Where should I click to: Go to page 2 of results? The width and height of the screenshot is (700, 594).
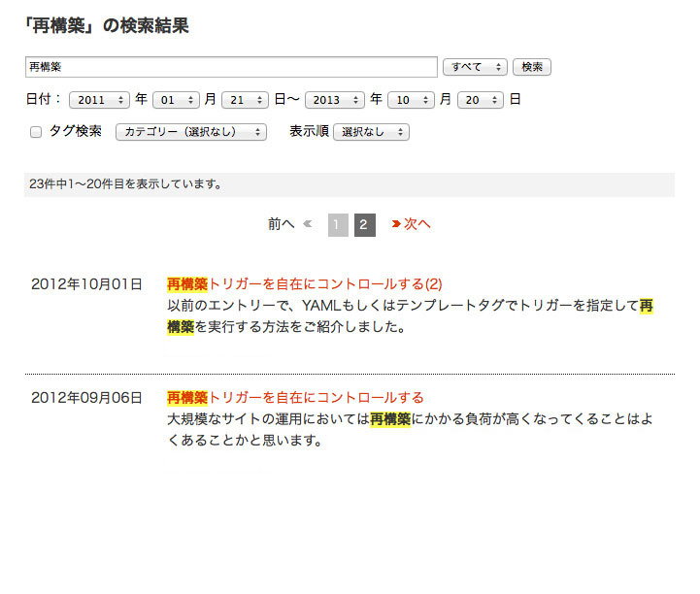(365, 225)
